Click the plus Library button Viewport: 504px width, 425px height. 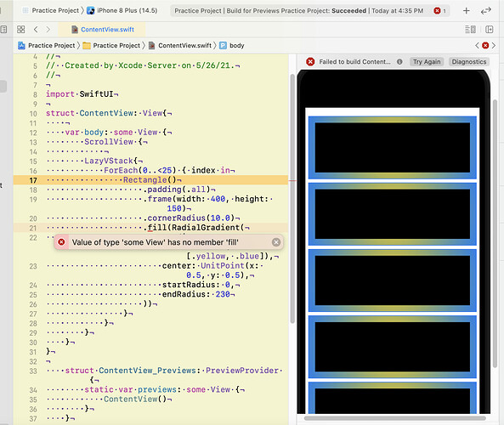466,11
